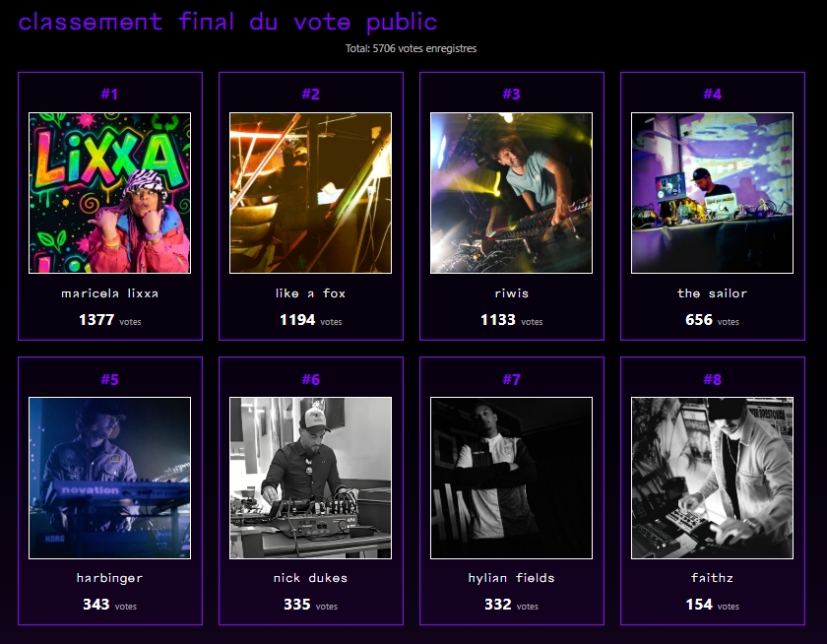The width and height of the screenshot is (827, 644).
Task: Click the harbinger name under photo
Action: click(x=109, y=578)
